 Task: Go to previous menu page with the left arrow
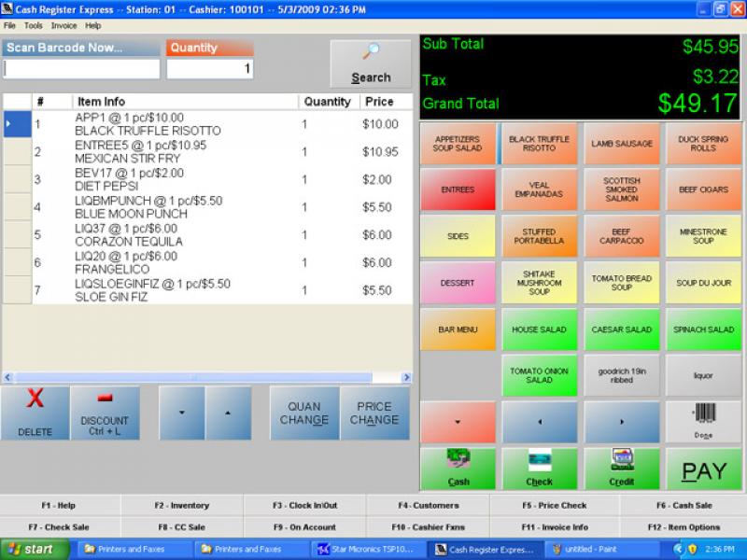coord(540,422)
